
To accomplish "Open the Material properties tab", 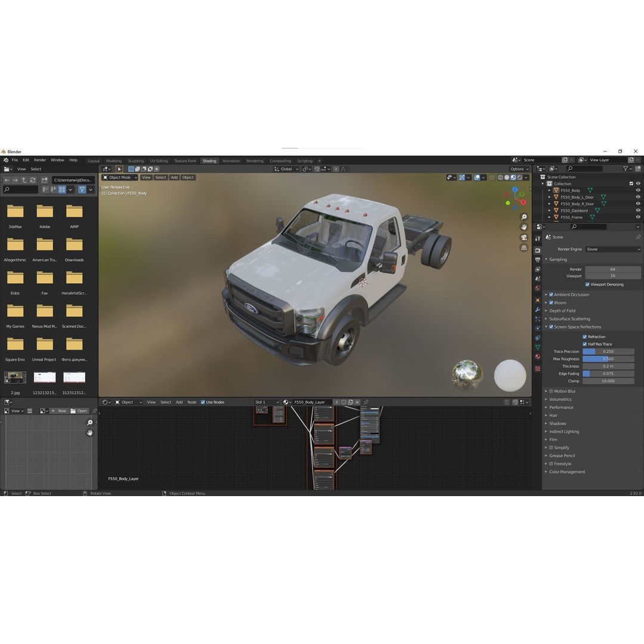I will coord(538,357).
